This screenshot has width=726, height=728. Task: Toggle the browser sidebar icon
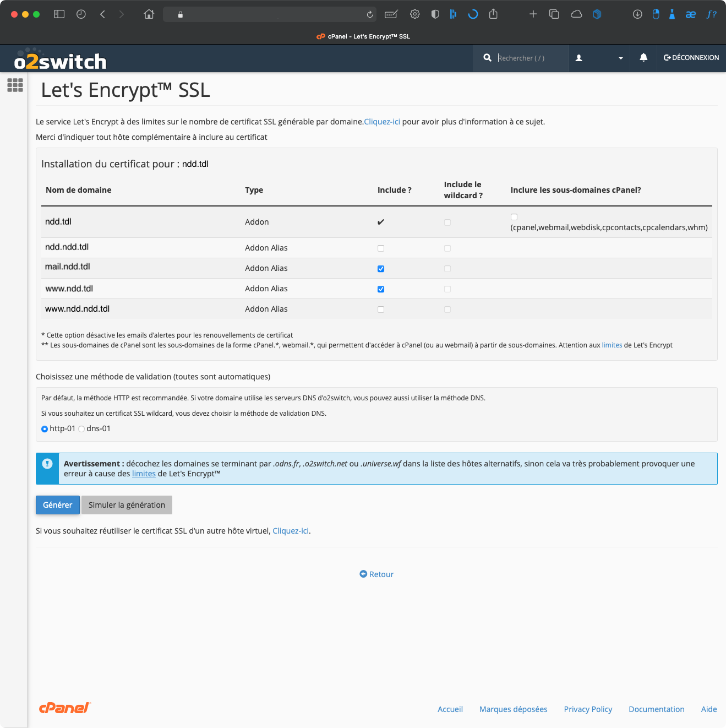click(59, 14)
